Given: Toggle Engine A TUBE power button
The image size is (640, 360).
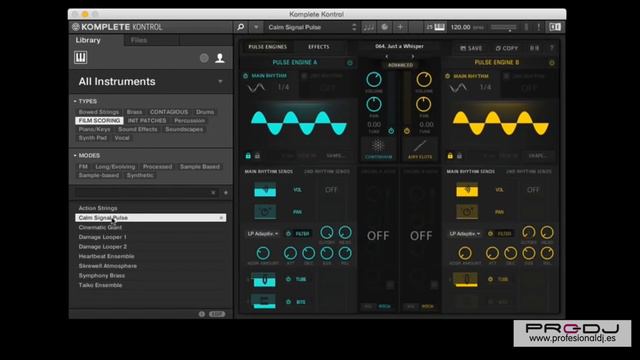Looking at the screenshot, I should [x=289, y=279].
